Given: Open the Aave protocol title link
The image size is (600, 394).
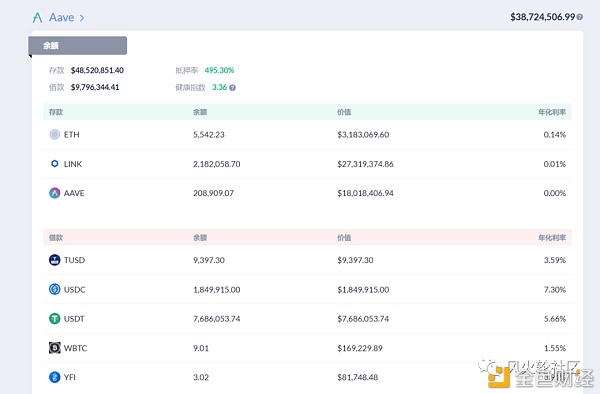Looking at the screenshot, I should (62, 18).
